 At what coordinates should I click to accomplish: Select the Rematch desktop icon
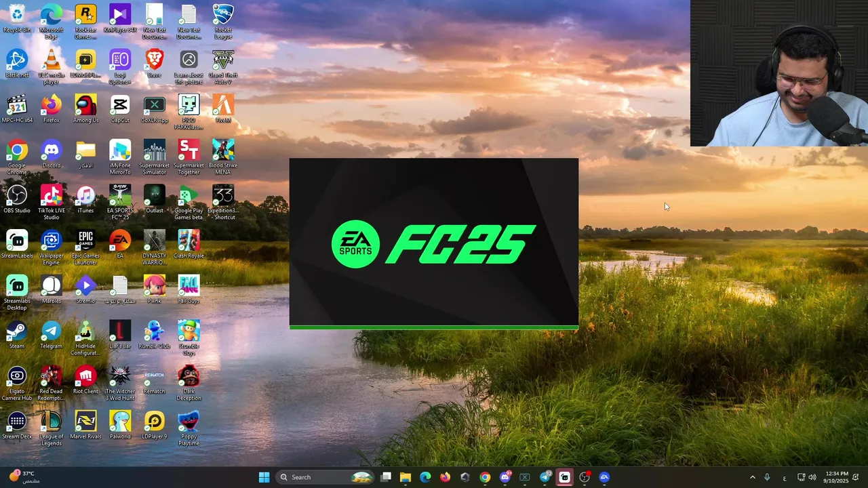[155, 380]
